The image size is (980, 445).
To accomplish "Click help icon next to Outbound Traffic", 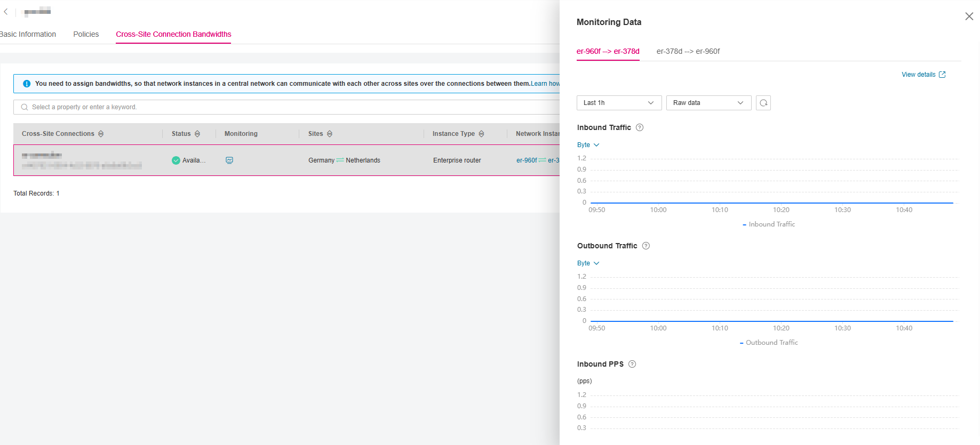I will pyautogui.click(x=646, y=246).
